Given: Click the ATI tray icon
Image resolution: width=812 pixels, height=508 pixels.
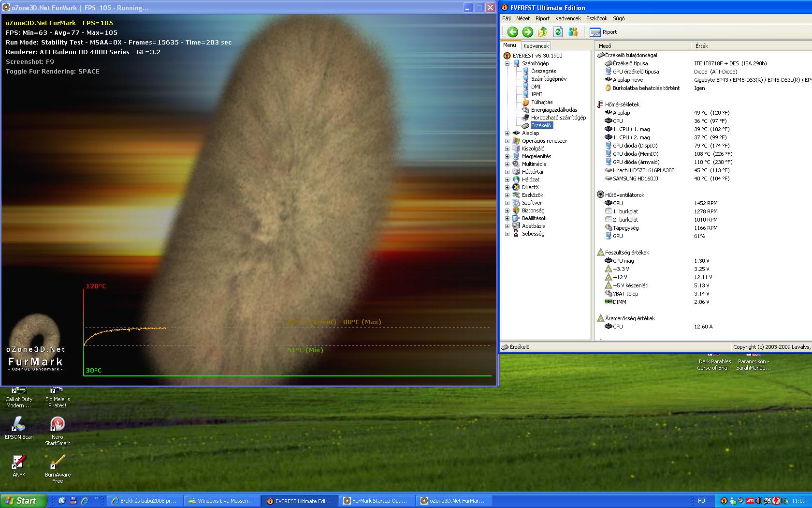Looking at the screenshot, I should click(750, 501).
